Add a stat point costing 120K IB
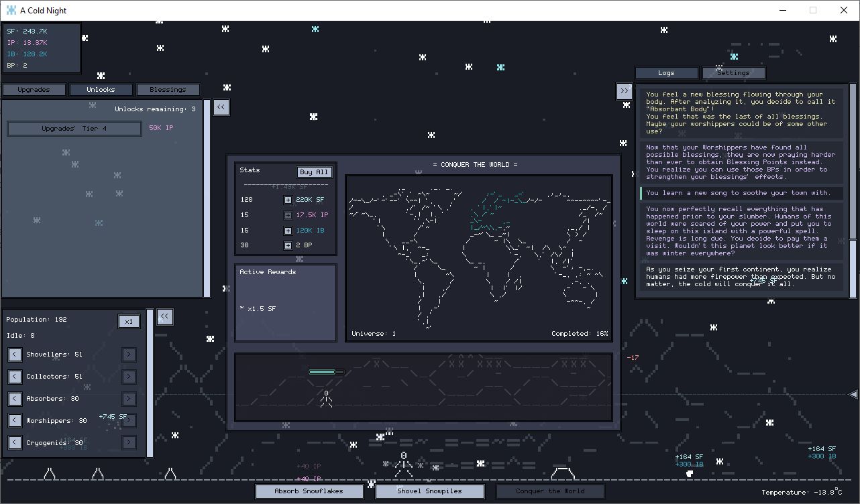Image resolution: width=860 pixels, height=504 pixels. click(288, 231)
